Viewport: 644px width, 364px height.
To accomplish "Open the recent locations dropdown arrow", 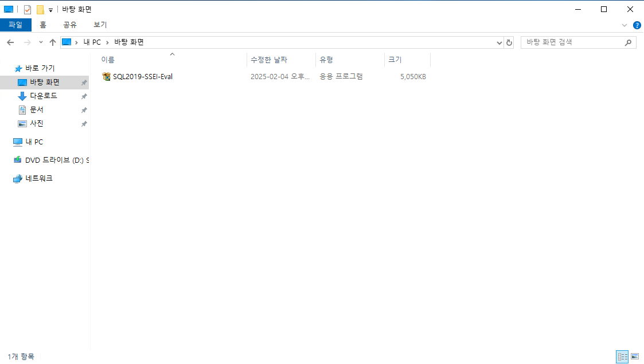I will [x=41, y=42].
